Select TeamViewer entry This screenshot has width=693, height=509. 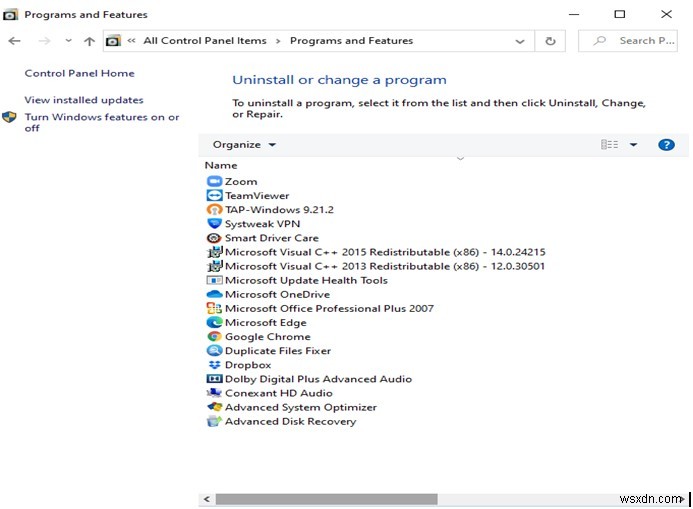[257, 196]
